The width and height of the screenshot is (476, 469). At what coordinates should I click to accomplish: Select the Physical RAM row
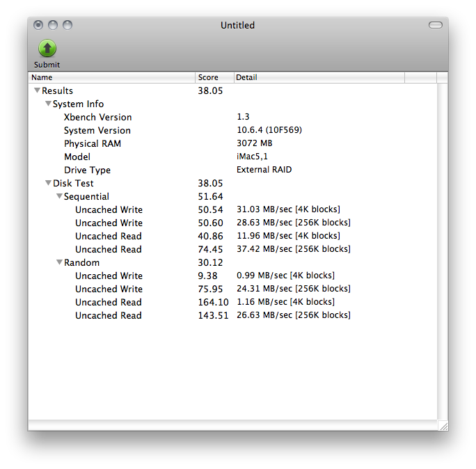(x=232, y=143)
